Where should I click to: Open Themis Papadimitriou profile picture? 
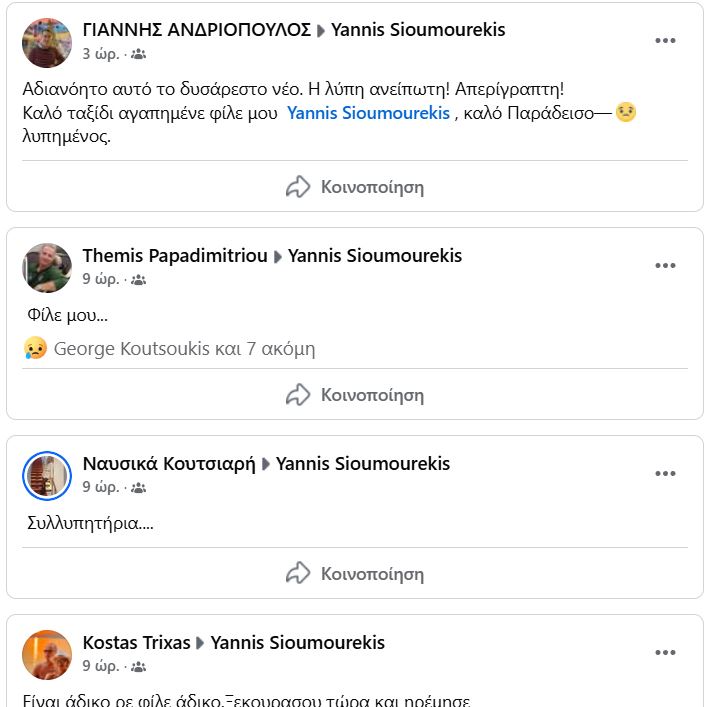click(x=47, y=268)
